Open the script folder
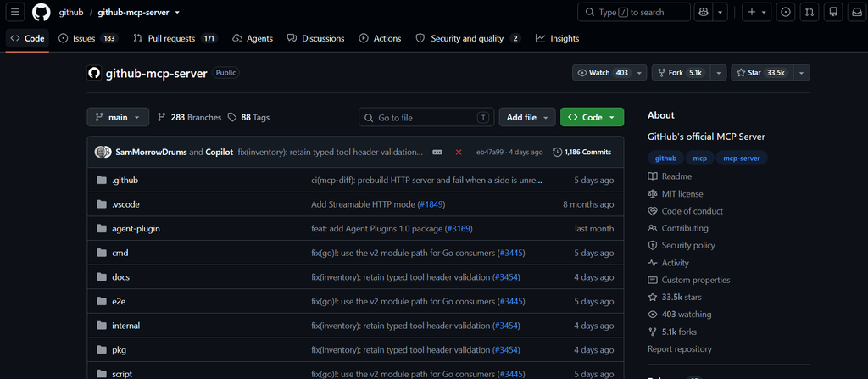The height and width of the screenshot is (379, 868). pyautogui.click(x=122, y=374)
